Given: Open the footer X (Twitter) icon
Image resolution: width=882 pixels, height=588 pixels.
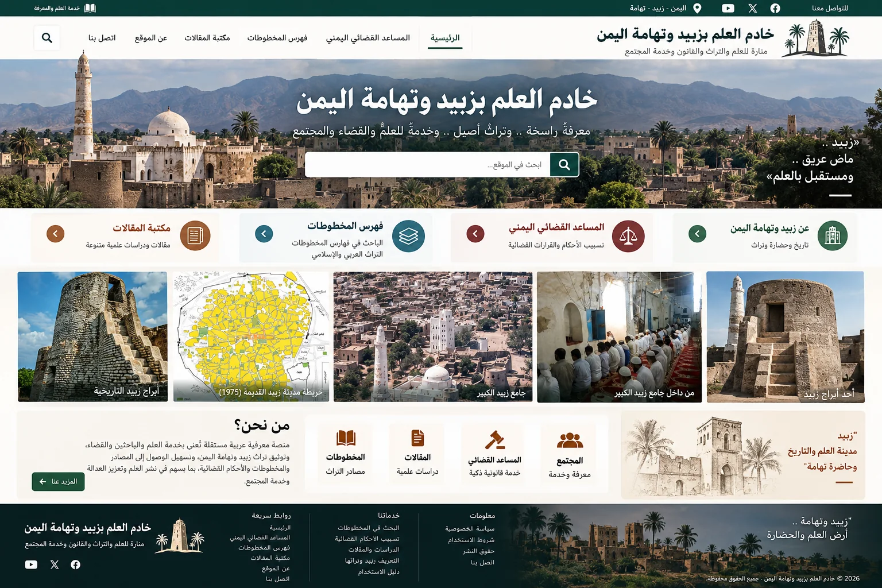Looking at the screenshot, I should tap(55, 564).
